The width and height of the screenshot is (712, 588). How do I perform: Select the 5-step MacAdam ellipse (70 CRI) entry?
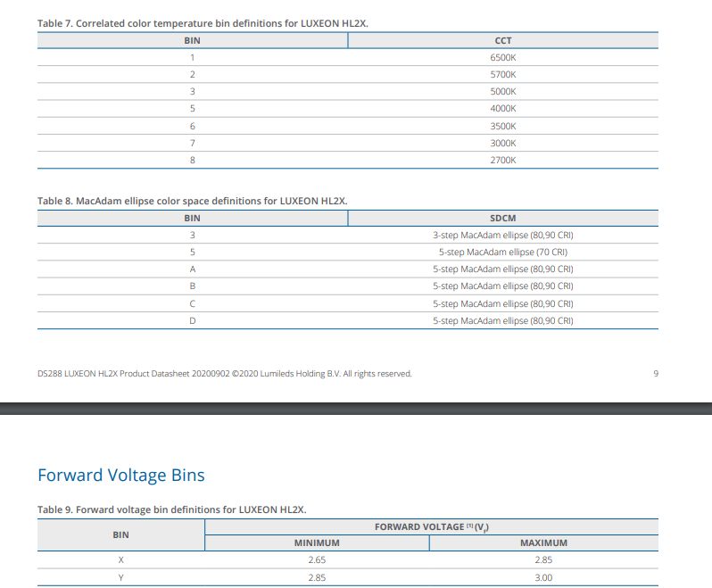[502, 252]
